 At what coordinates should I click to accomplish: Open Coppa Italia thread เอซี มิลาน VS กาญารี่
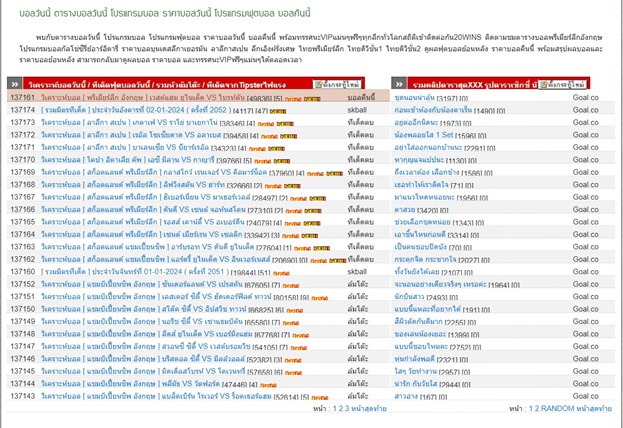[x=128, y=160]
